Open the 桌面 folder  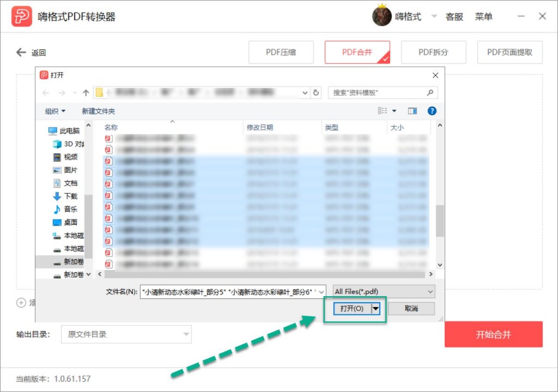(x=65, y=222)
